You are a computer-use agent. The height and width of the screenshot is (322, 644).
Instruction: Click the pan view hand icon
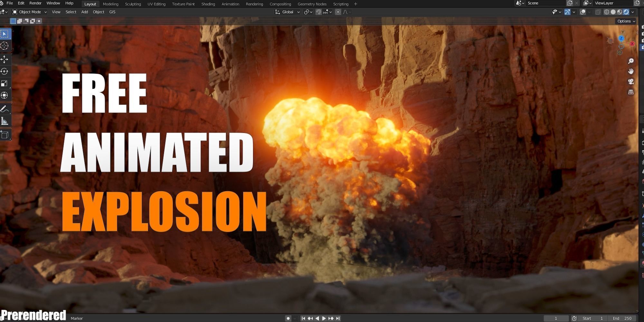[631, 71]
